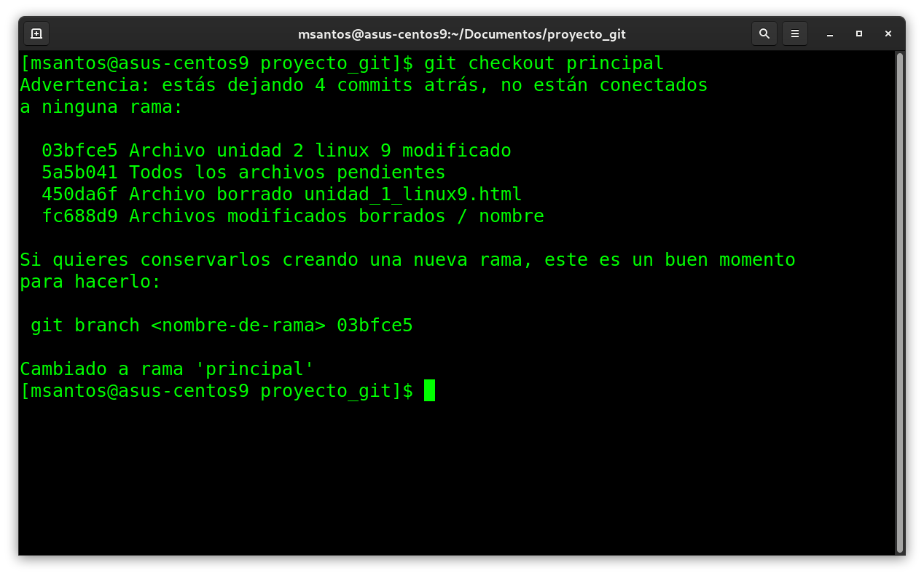This screenshot has width=924, height=576.
Task: Click commit hash fc688d9 in the list
Action: (x=79, y=216)
